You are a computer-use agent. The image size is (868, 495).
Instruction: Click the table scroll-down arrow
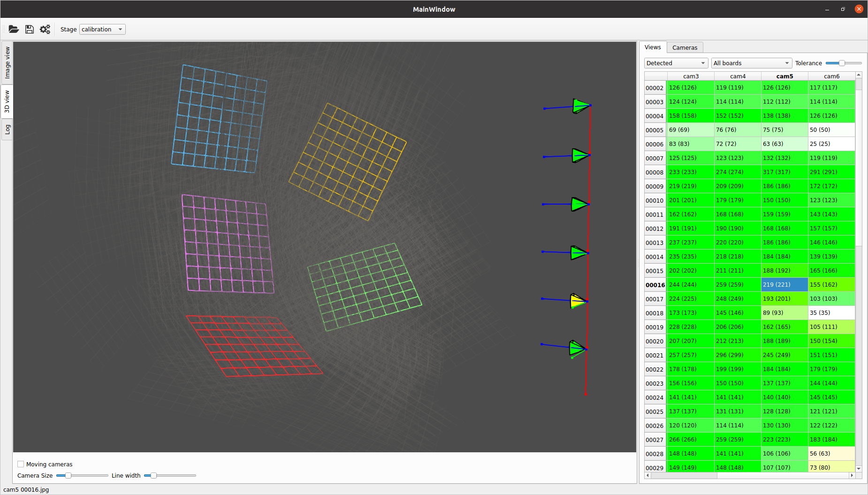[859, 468]
